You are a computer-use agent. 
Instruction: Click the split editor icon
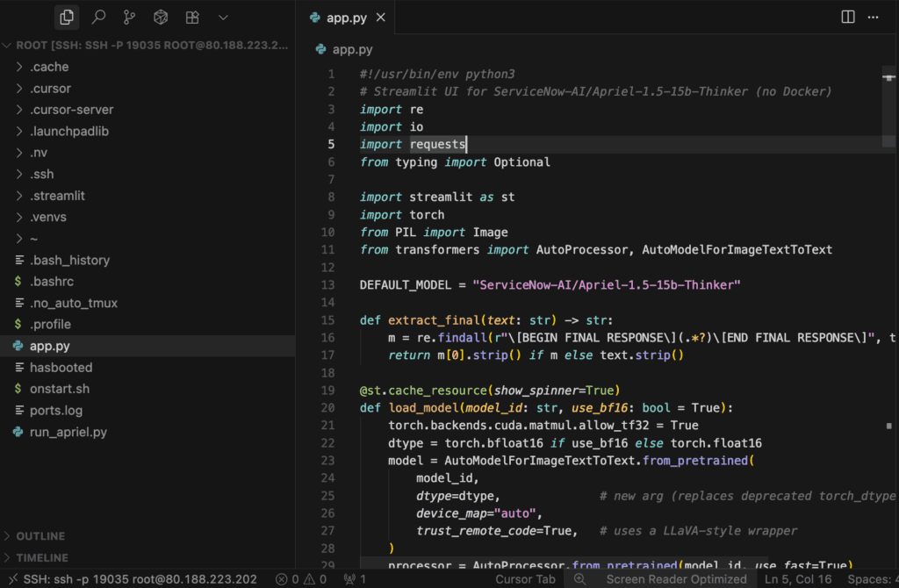coord(848,17)
